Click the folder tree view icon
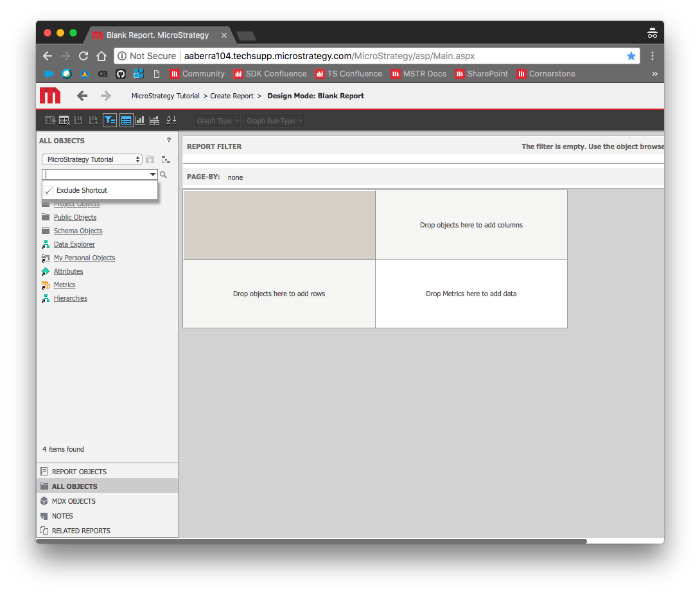700x595 pixels. [x=166, y=159]
